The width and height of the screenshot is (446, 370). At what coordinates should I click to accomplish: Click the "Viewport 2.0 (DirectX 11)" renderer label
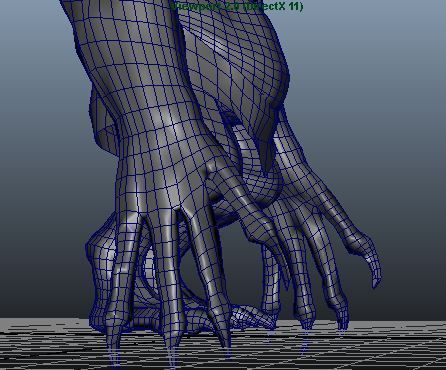[x=236, y=6]
